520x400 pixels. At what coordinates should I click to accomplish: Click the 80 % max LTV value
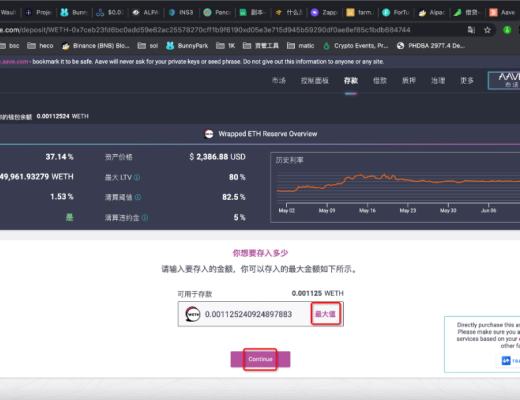click(237, 177)
